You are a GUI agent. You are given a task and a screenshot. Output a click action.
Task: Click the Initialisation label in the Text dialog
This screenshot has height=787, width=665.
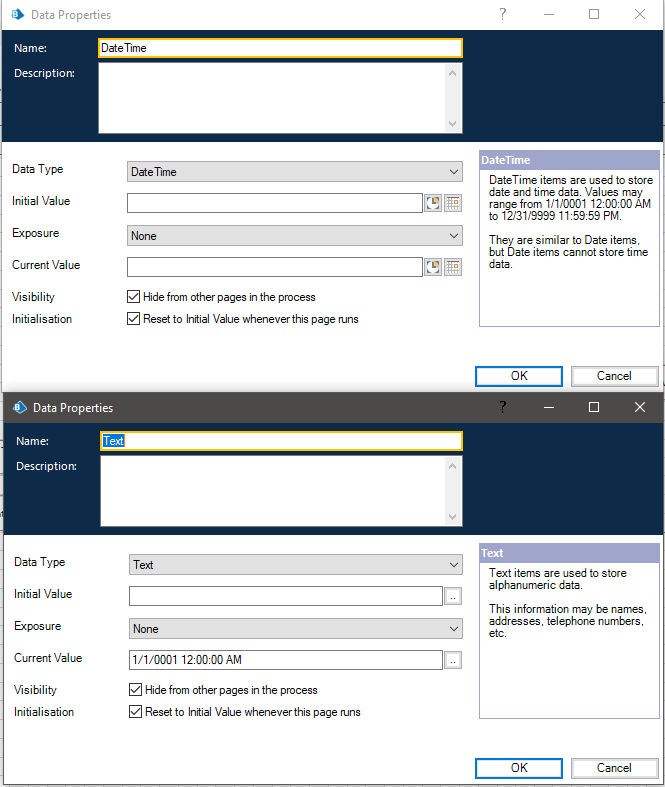pos(44,712)
